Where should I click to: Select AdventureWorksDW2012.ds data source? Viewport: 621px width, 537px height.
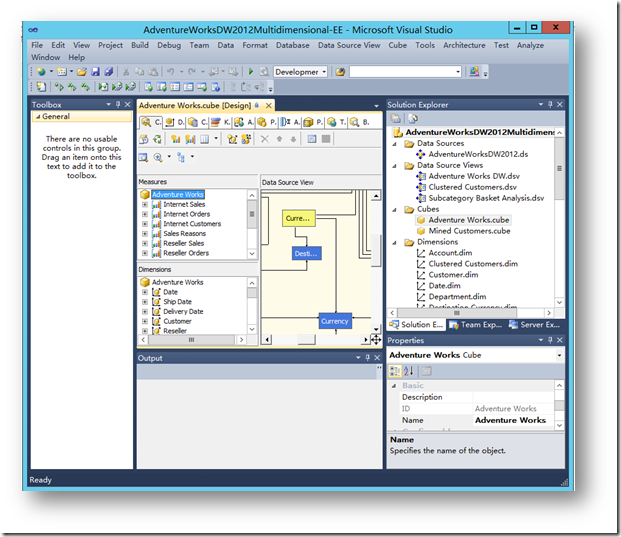pyautogui.click(x=478, y=154)
